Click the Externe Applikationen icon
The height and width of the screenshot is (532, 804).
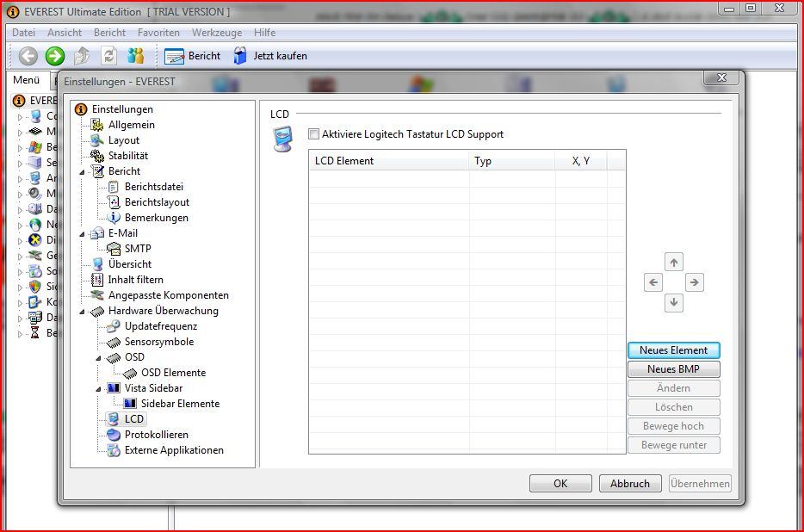114,450
